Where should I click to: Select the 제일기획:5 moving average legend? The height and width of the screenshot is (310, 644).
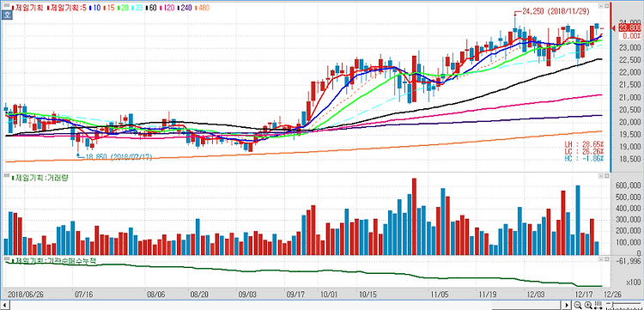click(x=66, y=8)
